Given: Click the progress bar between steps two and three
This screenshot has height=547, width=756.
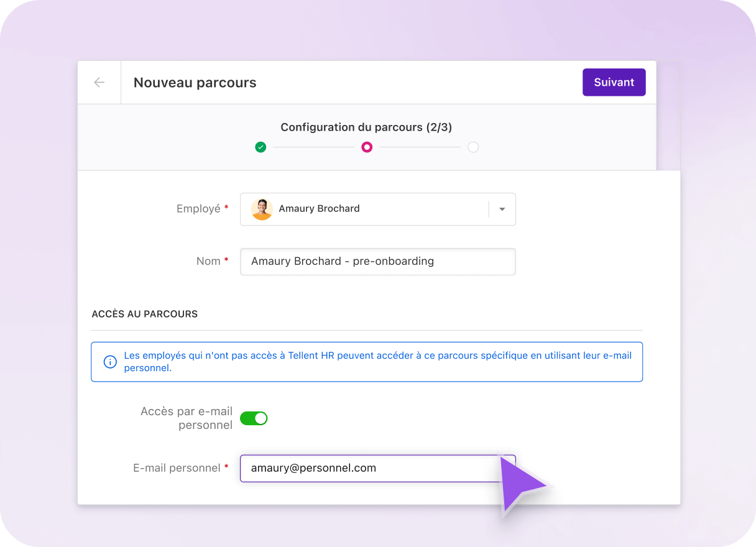Looking at the screenshot, I should pos(420,147).
